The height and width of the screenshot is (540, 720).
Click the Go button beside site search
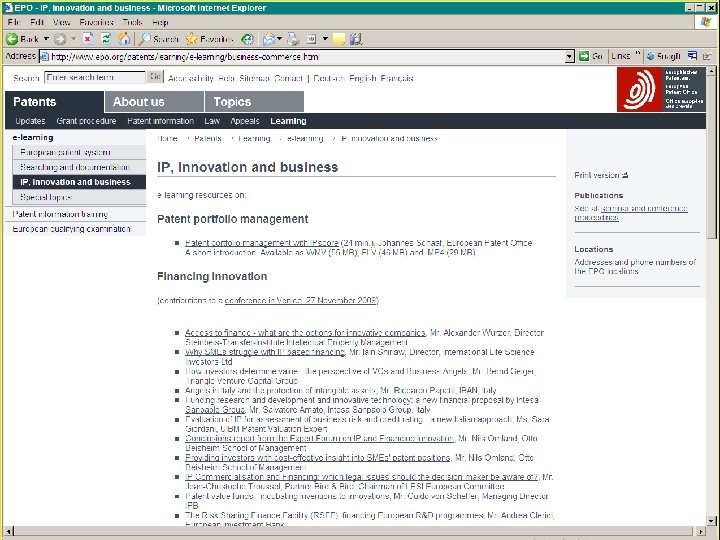pos(155,77)
